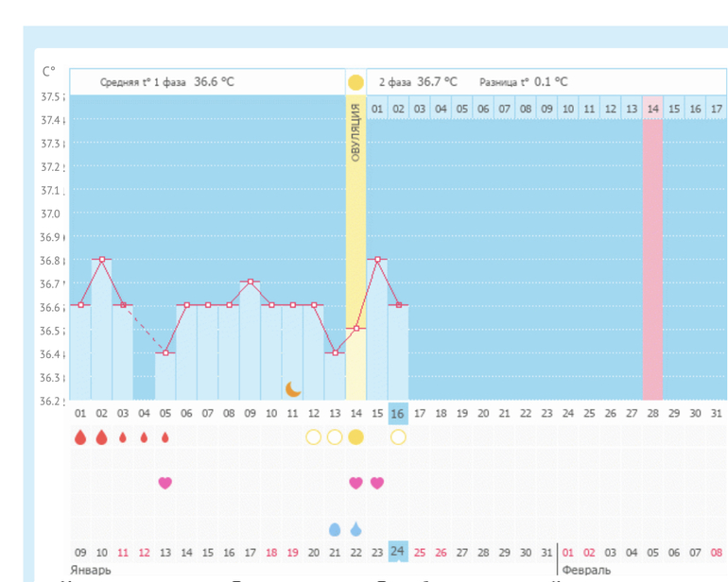The height and width of the screenshot is (582, 728).
Task: Click the small blood drop under day 05
Action: tap(165, 437)
